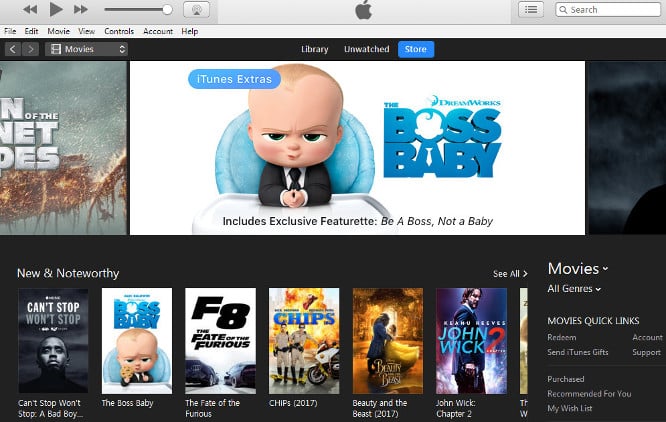Open the Up Next list icon
Image resolution: width=666 pixels, height=422 pixels.
coord(531,10)
